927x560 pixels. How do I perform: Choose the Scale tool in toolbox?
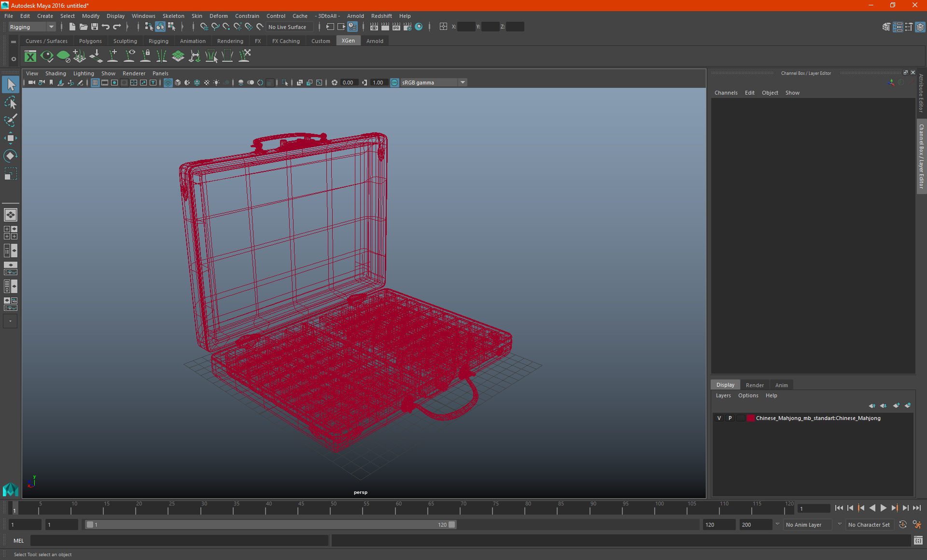click(11, 173)
